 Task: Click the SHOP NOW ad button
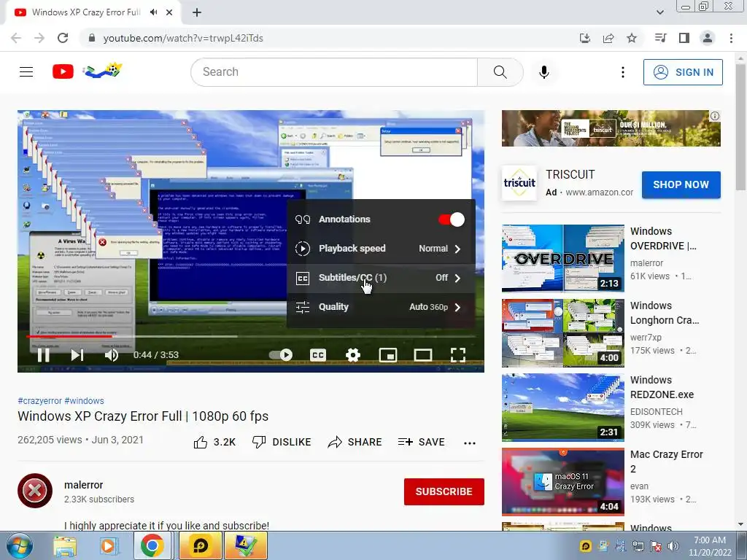[x=681, y=184]
